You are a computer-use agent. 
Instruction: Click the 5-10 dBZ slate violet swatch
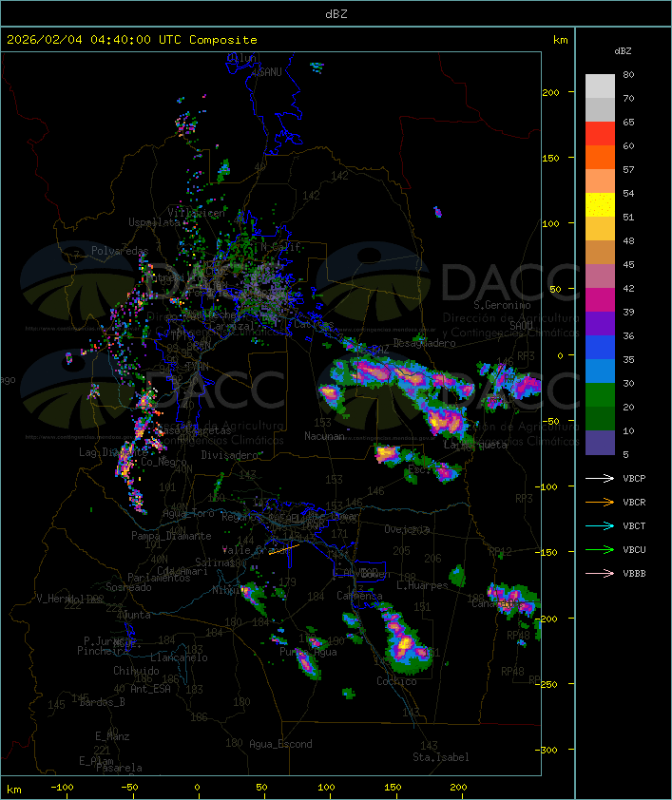[x=600, y=443]
